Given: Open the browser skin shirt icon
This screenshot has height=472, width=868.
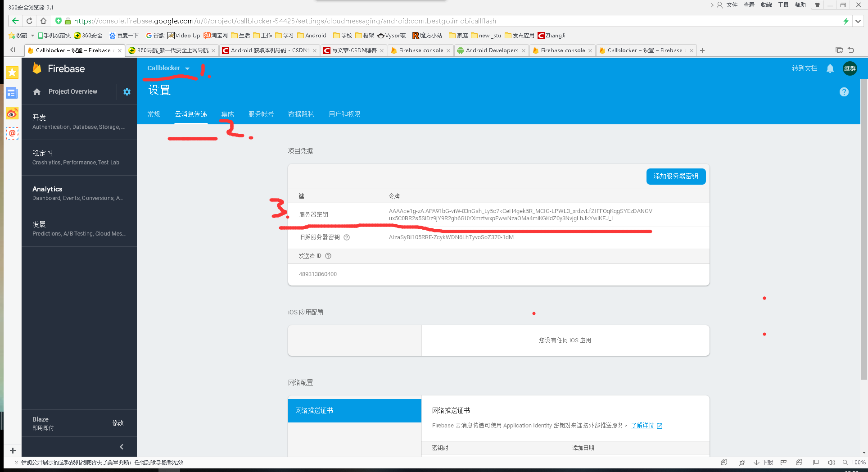Looking at the screenshot, I should point(817,5).
